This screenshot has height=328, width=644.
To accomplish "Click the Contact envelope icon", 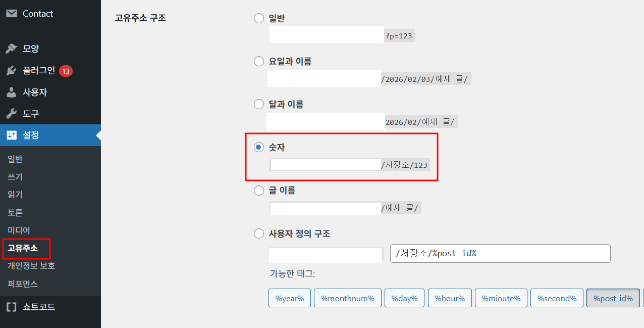I will pyautogui.click(x=11, y=14).
